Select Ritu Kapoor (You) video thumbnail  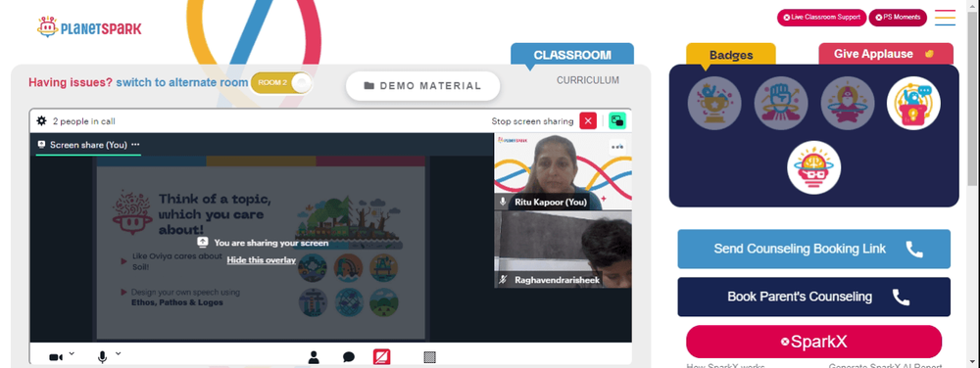click(563, 171)
